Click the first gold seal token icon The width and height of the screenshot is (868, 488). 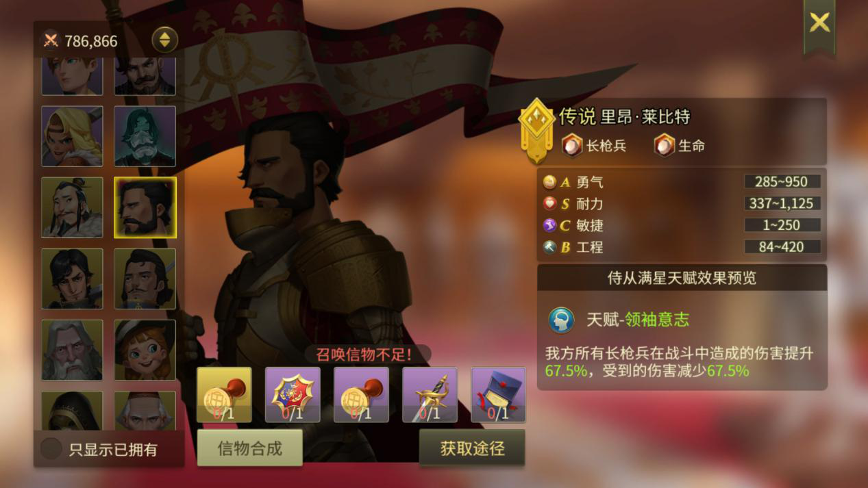pos(224,395)
